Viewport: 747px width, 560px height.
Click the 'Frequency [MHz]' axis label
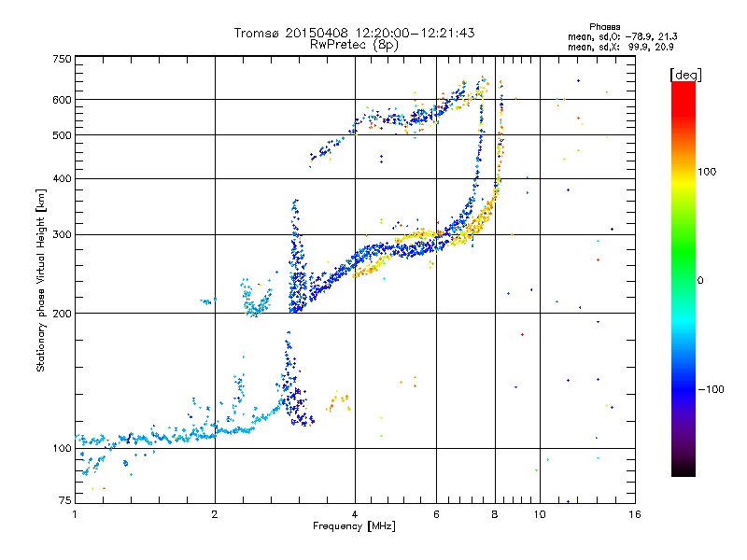pos(354,526)
